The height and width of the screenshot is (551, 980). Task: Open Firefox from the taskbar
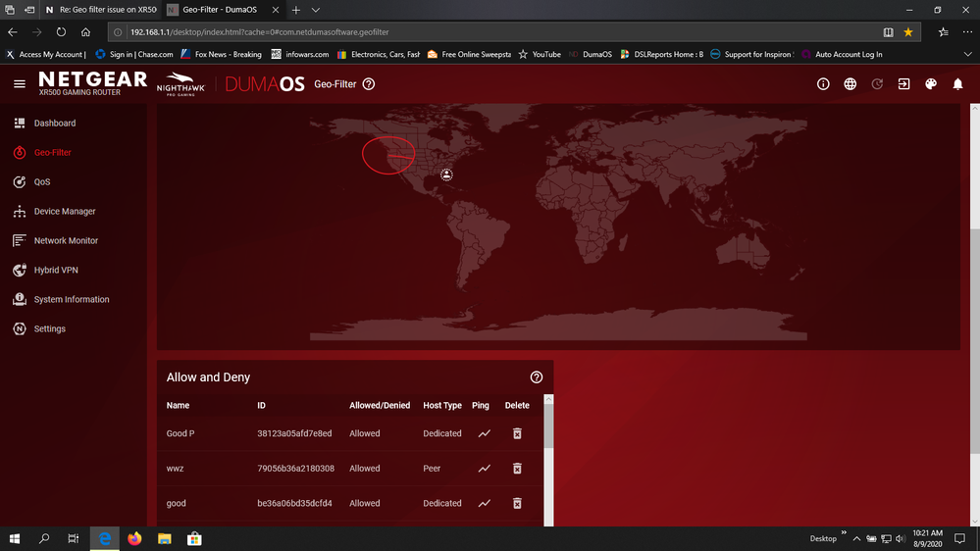pyautogui.click(x=134, y=538)
